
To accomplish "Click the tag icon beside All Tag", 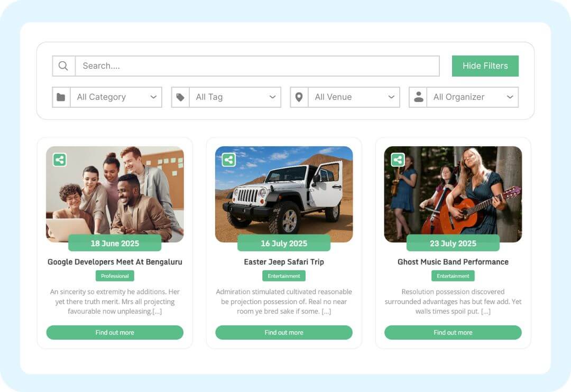I will click(180, 97).
